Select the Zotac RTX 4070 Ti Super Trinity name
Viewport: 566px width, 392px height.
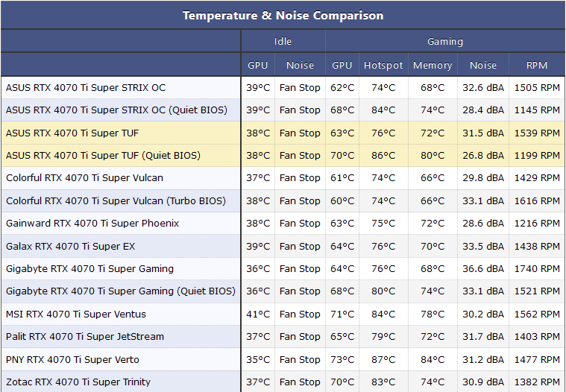tap(78, 382)
